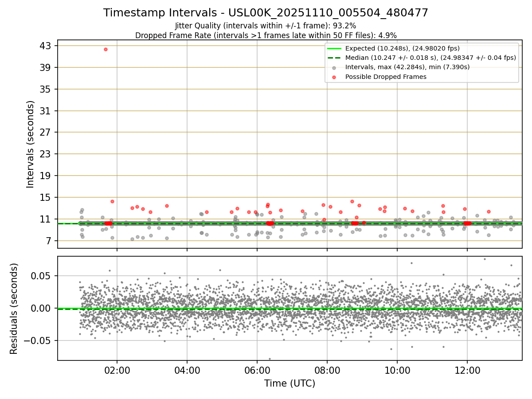
Task: Click the 02:00 time tick label
Action: coord(117,370)
